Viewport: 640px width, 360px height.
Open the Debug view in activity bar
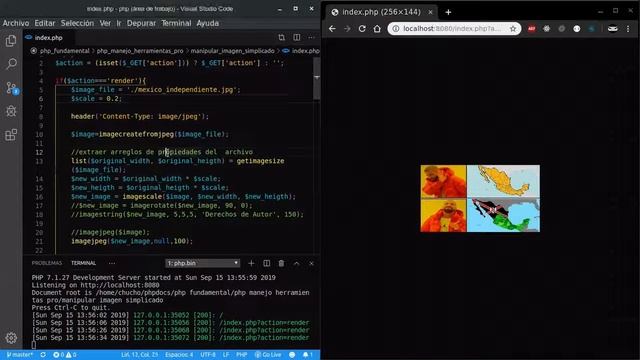11,111
